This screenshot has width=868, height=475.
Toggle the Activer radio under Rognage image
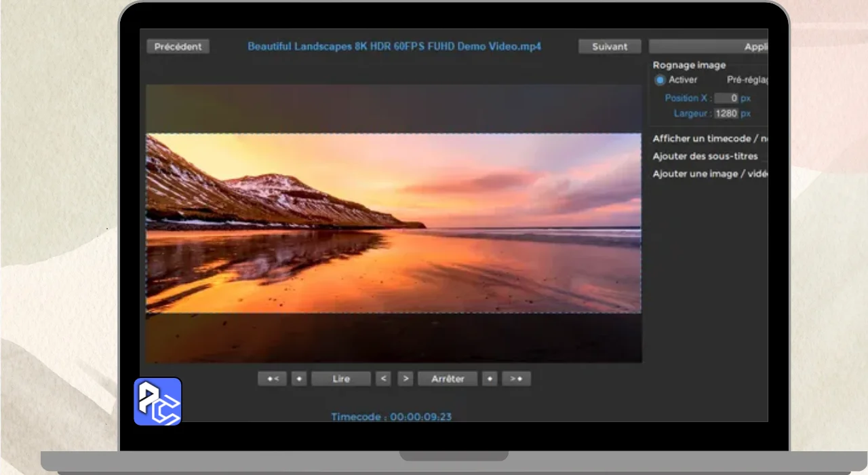tap(660, 80)
